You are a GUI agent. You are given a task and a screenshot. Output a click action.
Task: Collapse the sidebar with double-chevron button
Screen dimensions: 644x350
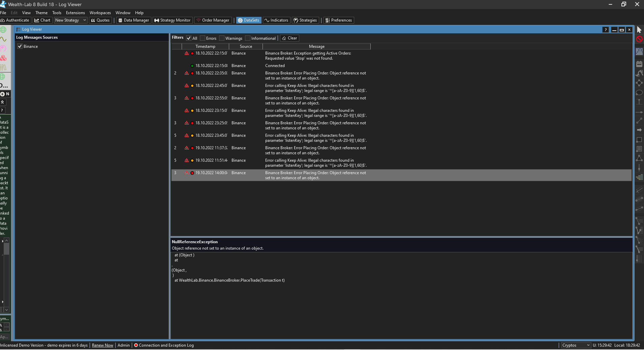click(2, 102)
